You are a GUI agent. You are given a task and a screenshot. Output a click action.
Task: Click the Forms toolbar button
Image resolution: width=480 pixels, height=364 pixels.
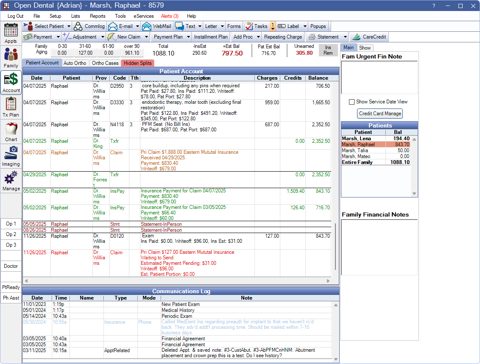coord(234,26)
